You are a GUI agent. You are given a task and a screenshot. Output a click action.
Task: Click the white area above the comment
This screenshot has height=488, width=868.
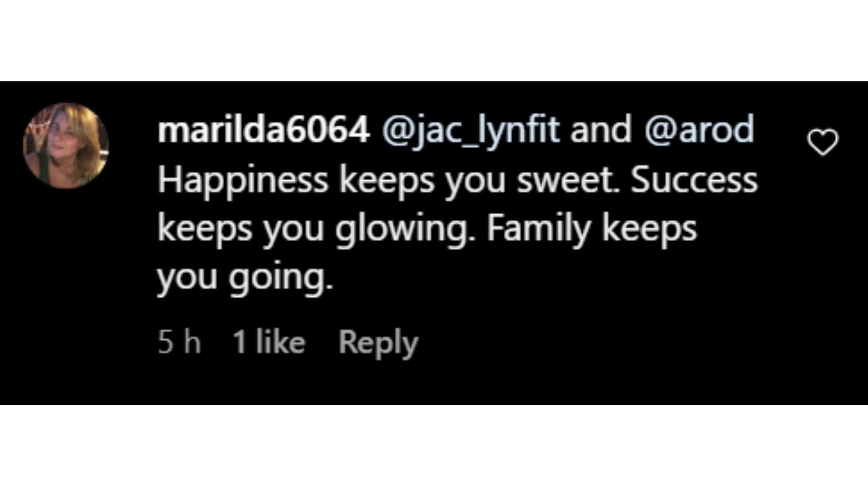point(434,41)
